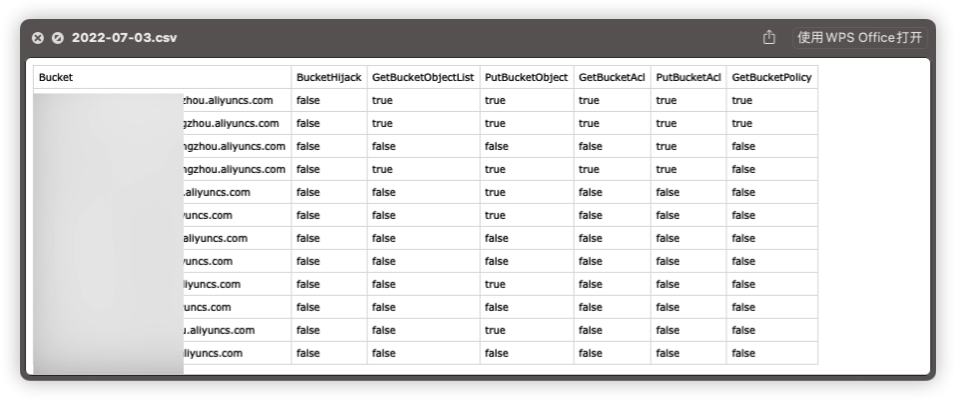Image resolution: width=956 pixels, height=400 pixels.
Task: Open the file with WPS Office
Action: coord(859,38)
